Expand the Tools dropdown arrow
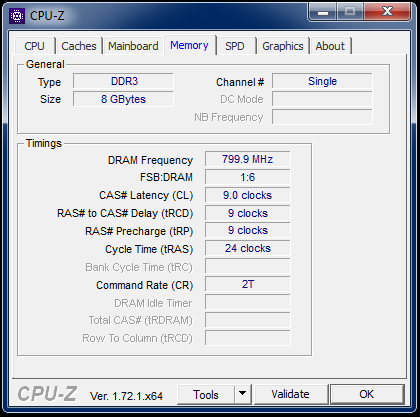This screenshot has height=417, width=420. pyautogui.click(x=243, y=395)
